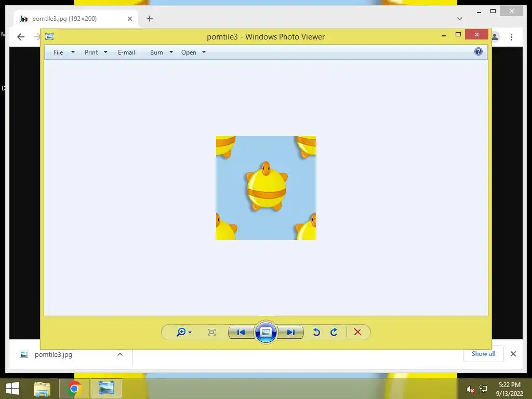Screen dimensions: 532x399
Task: Click the pomtile3 image in the viewer
Action: (266, 188)
